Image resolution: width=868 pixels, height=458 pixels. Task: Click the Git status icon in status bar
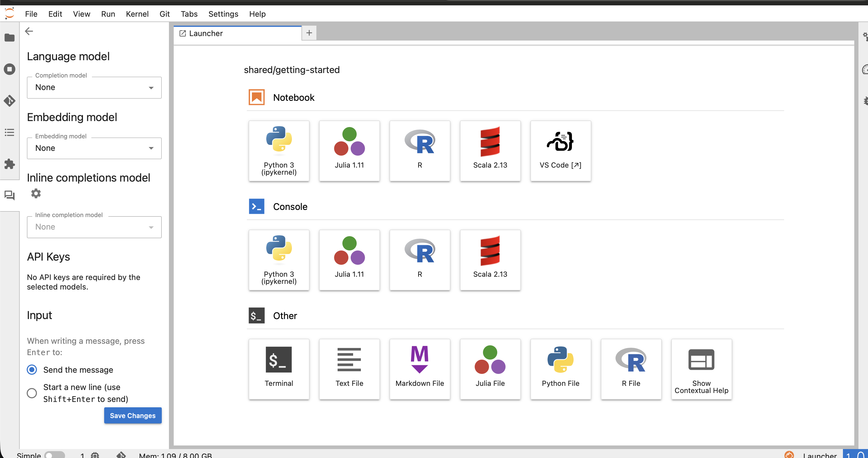[x=121, y=455]
